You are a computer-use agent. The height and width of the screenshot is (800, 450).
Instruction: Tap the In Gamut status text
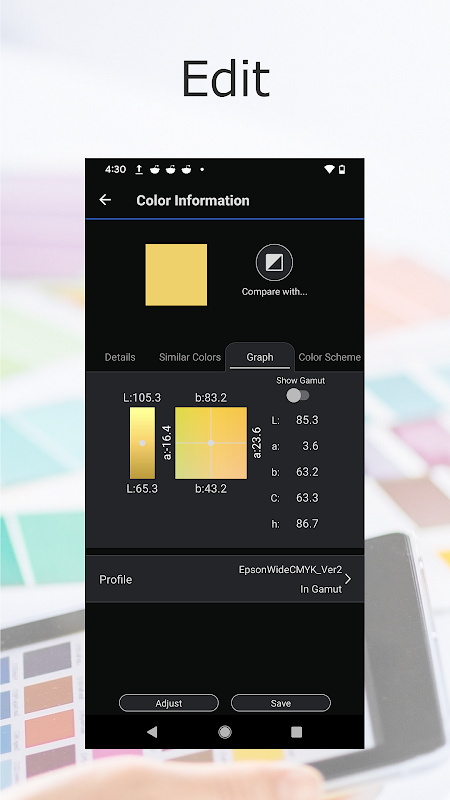click(321, 589)
